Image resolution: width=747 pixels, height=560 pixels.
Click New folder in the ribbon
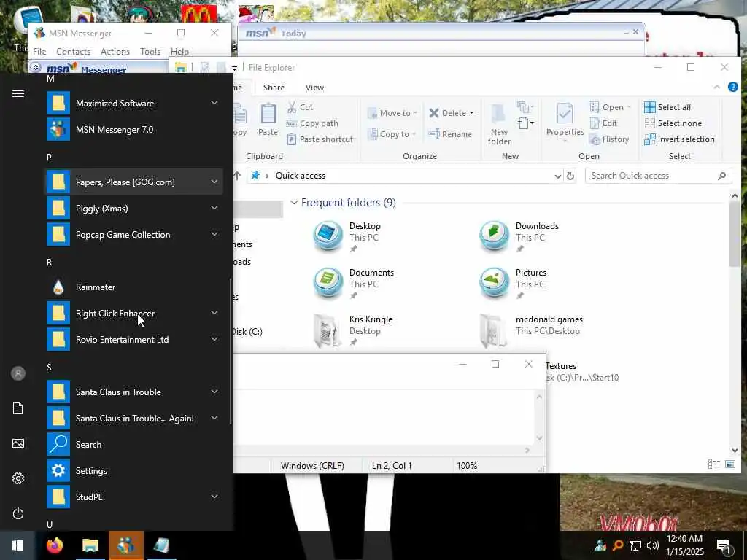[x=499, y=124]
